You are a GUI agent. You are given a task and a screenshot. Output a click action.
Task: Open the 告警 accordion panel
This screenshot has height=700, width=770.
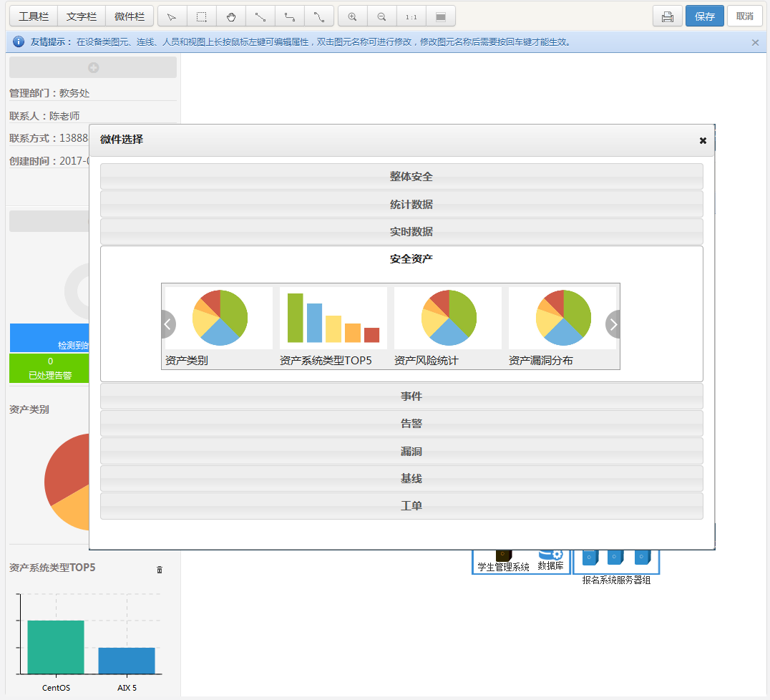pos(401,424)
